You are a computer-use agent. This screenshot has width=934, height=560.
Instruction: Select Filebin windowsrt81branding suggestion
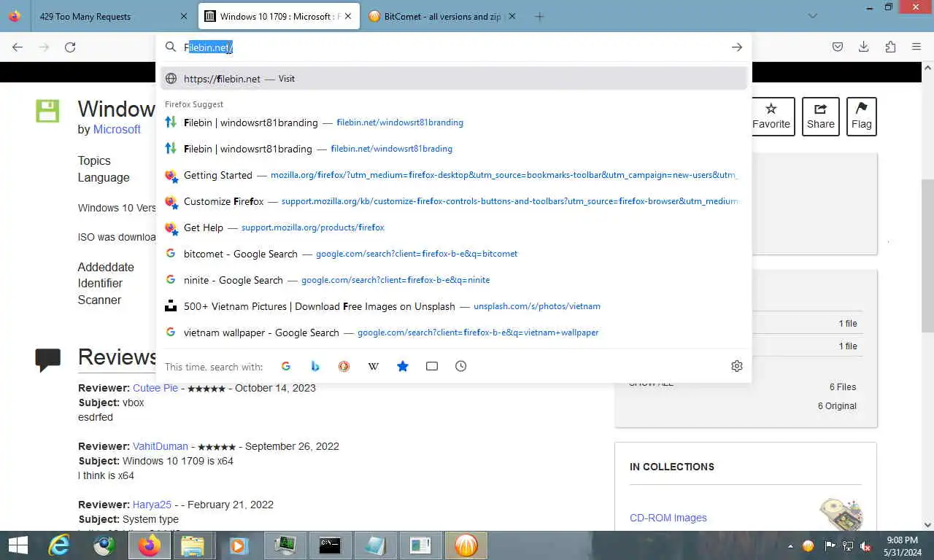(x=454, y=122)
